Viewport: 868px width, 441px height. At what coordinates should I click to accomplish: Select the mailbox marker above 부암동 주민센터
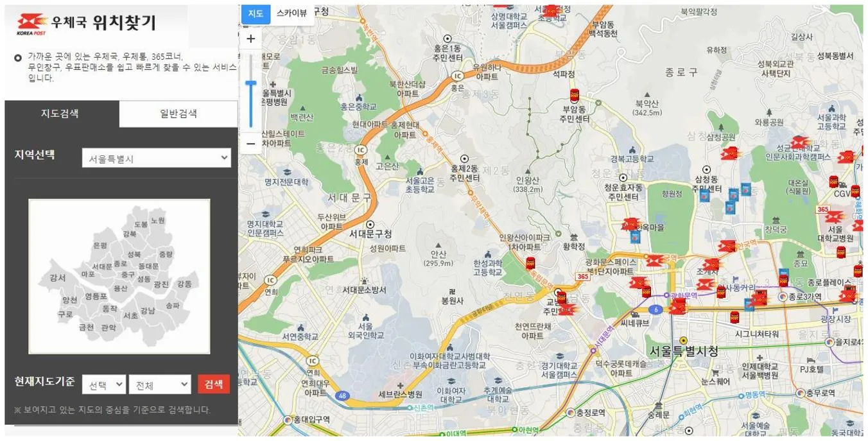pos(575,95)
